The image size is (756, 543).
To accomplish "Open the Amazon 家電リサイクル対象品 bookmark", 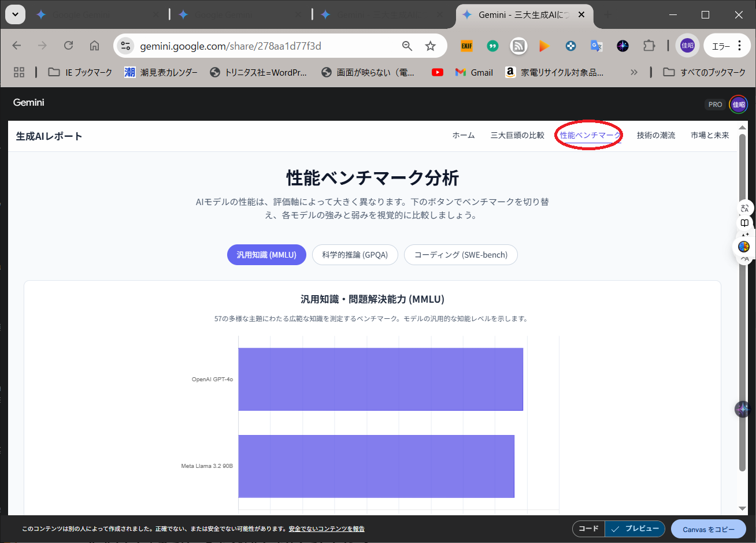I will [x=554, y=72].
